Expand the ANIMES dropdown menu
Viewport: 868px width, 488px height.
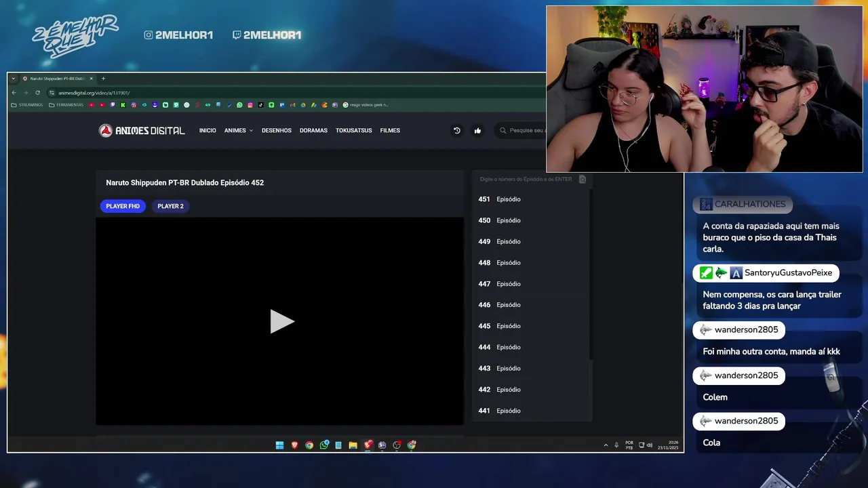click(x=239, y=130)
